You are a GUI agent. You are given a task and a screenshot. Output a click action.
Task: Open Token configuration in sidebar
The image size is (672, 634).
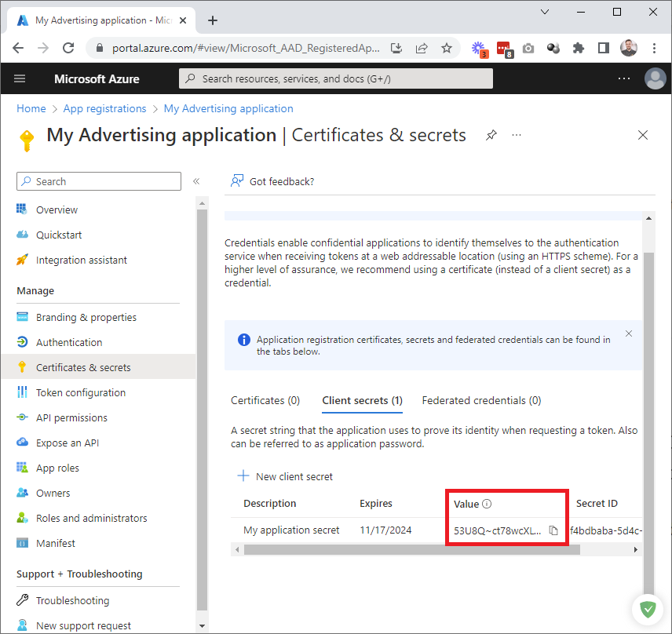coord(80,392)
